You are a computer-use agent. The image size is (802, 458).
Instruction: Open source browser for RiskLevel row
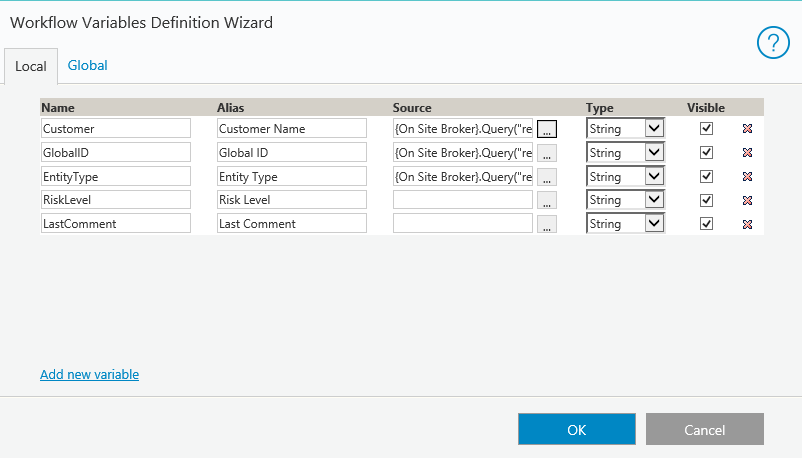click(547, 200)
